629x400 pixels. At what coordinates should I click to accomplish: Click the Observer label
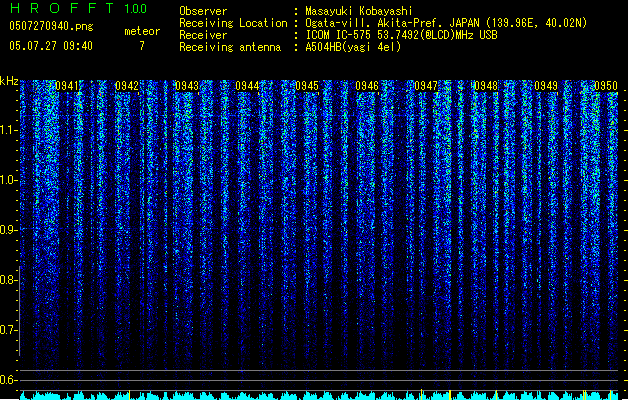click(x=203, y=11)
